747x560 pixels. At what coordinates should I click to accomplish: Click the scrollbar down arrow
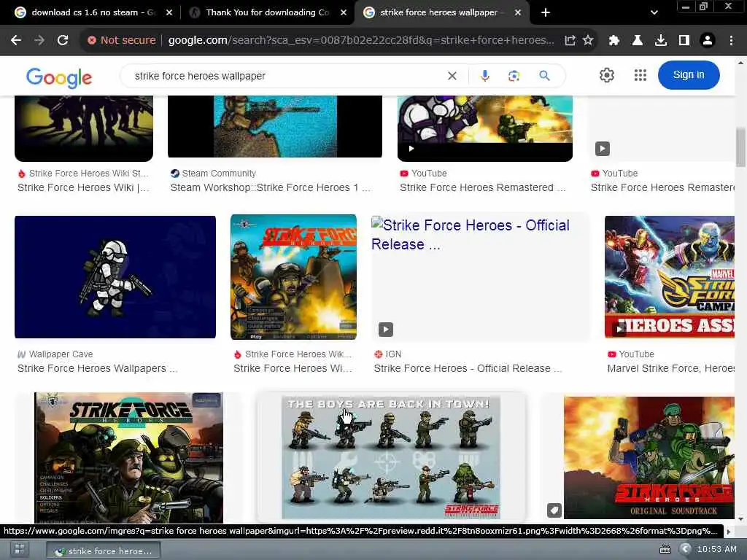click(x=741, y=519)
